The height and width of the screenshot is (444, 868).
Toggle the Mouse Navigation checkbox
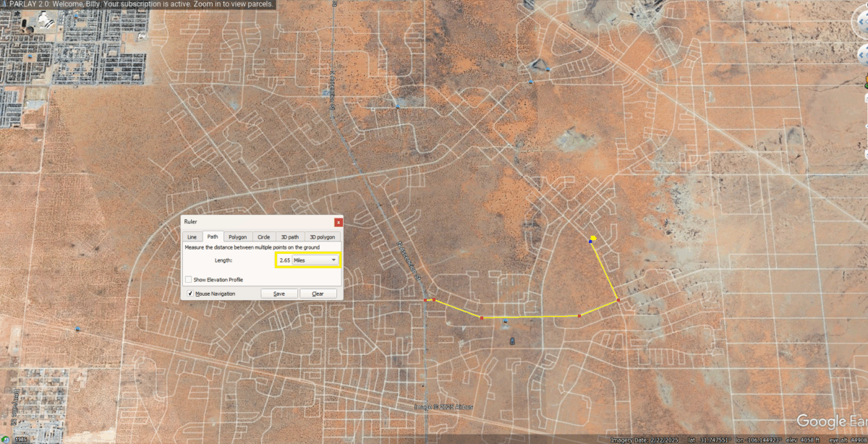pyautogui.click(x=190, y=294)
